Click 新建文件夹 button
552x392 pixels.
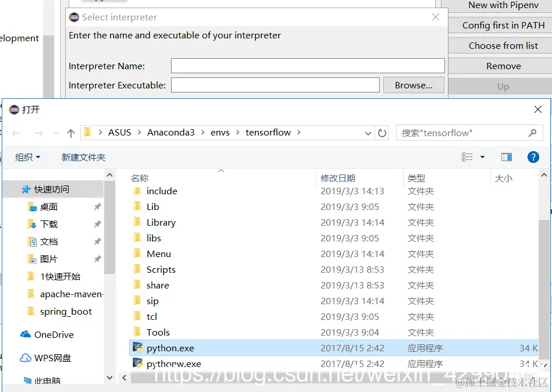[83, 157]
